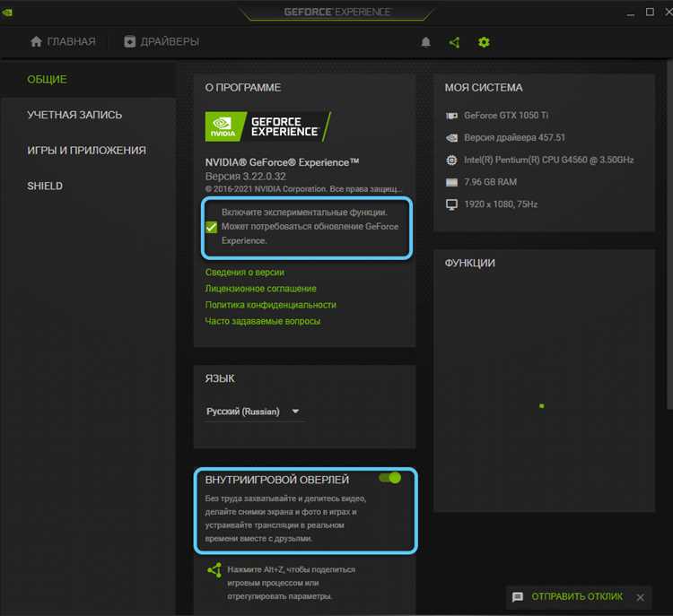Click the vertical scrollbar on the right
The height and width of the screenshot is (616, 673).
coord(669,235)
